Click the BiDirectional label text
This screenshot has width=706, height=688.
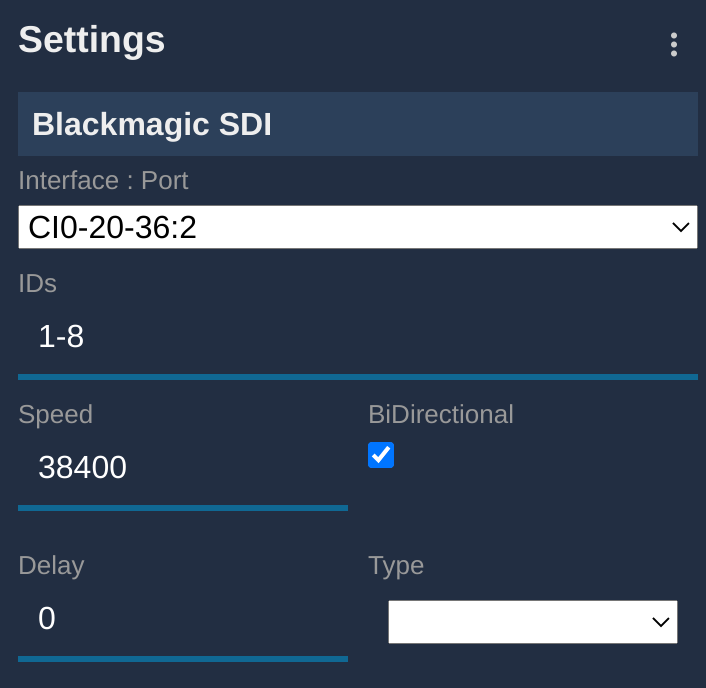(x=440, y=414)
